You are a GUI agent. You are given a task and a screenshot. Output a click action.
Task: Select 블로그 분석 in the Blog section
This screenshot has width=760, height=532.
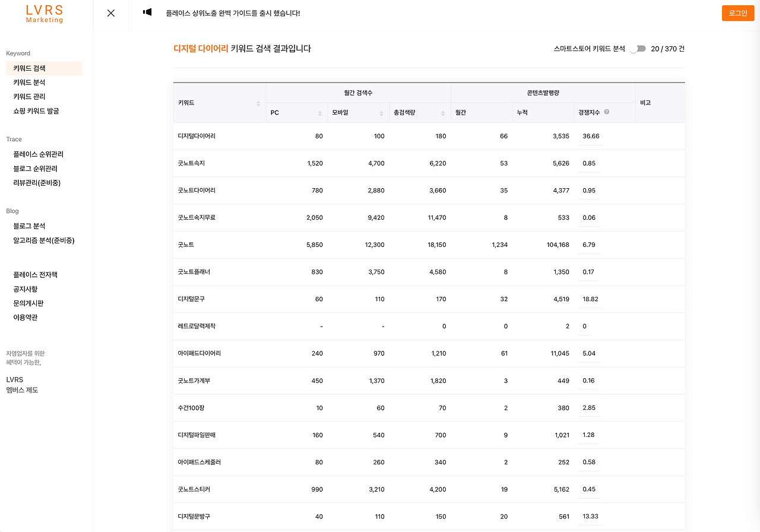click(27, 226)
